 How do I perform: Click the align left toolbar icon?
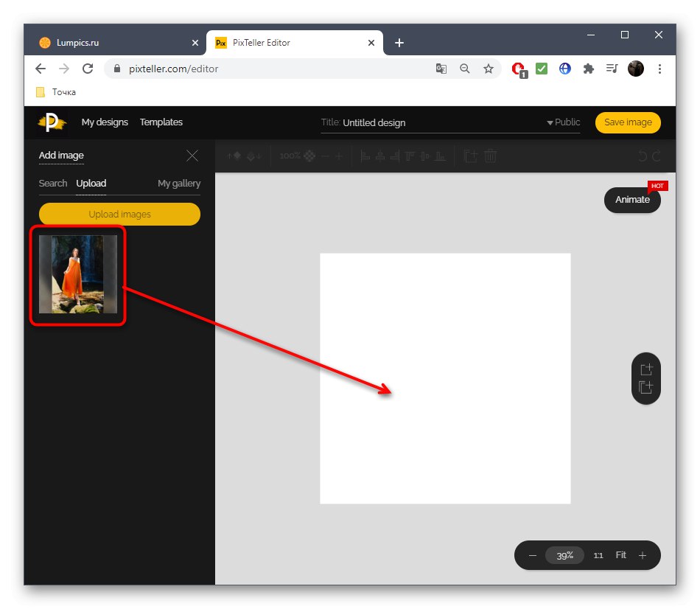pyautogui.click(x=364, y=156)
